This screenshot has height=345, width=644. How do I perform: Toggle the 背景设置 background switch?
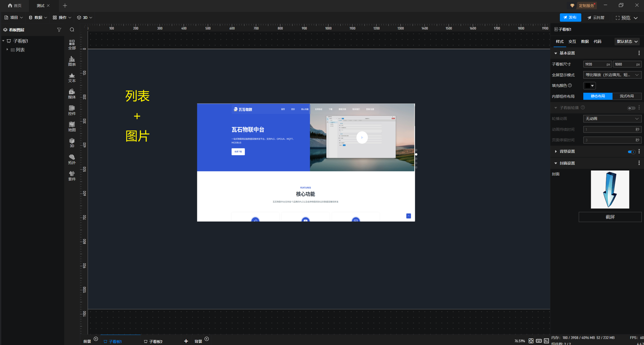click(x=631, y=151)
